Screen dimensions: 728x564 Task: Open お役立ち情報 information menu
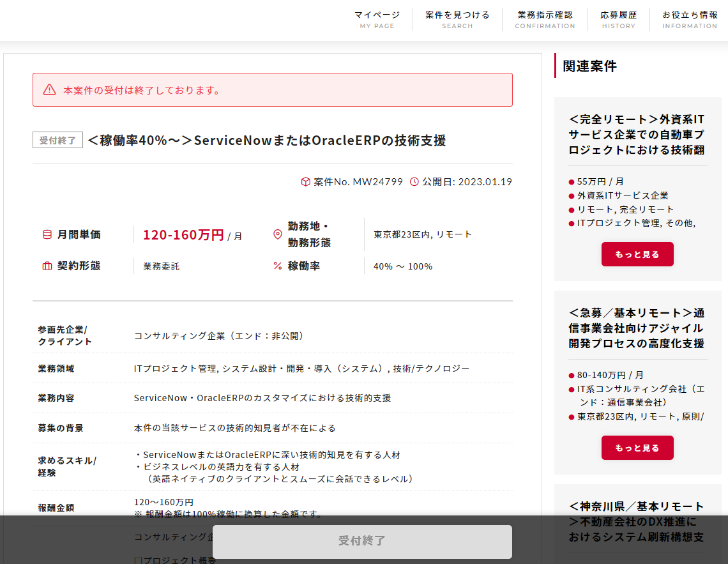[690, 20]
